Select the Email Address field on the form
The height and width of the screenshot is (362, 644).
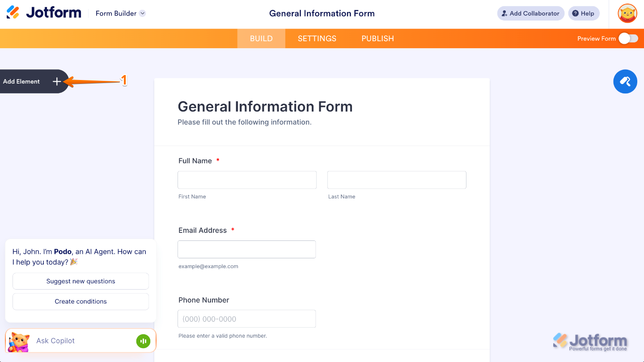pos(246,249)
